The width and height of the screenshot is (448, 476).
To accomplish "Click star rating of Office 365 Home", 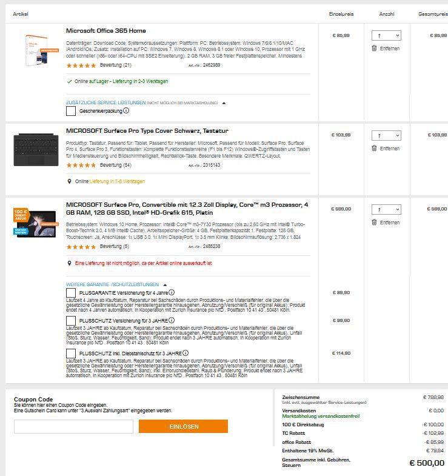I will [81, 65].
